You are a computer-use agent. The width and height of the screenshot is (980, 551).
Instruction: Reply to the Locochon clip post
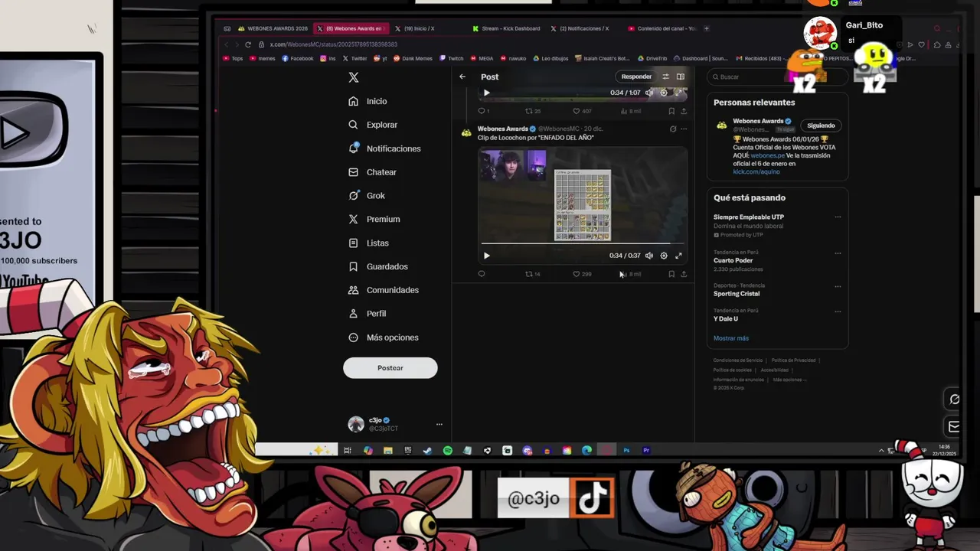coord(482,274)
